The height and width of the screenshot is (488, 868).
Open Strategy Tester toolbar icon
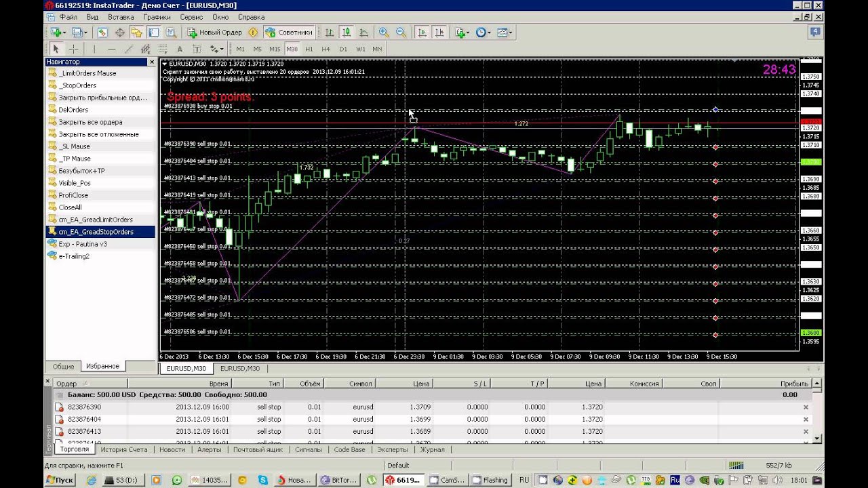click(171, 32)
